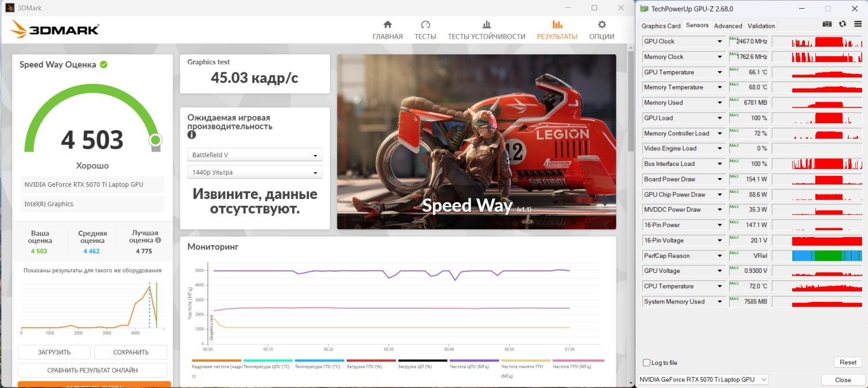Open the ТЕСТЫ gauge icon in 3DMark
The width and height of the screenshot is (868, 388).
click(425, 25)
